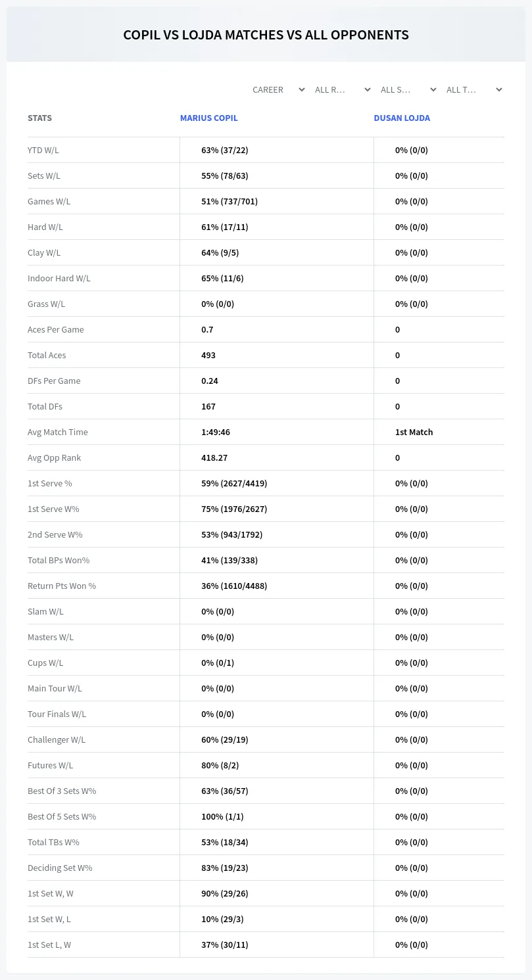Select the YTD W/L row label
Image resolution: width=532 pixels, height=980 pixels.
(x=43, y=150)
